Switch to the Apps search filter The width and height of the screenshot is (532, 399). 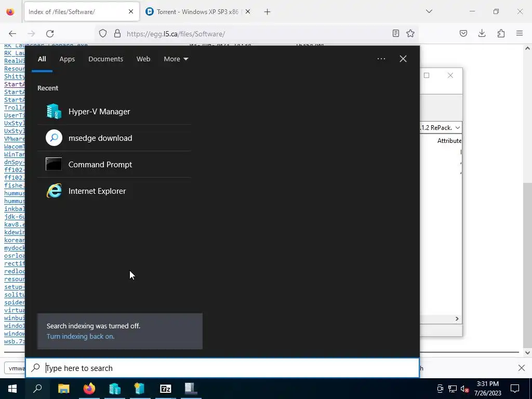[x=67, y=59]
